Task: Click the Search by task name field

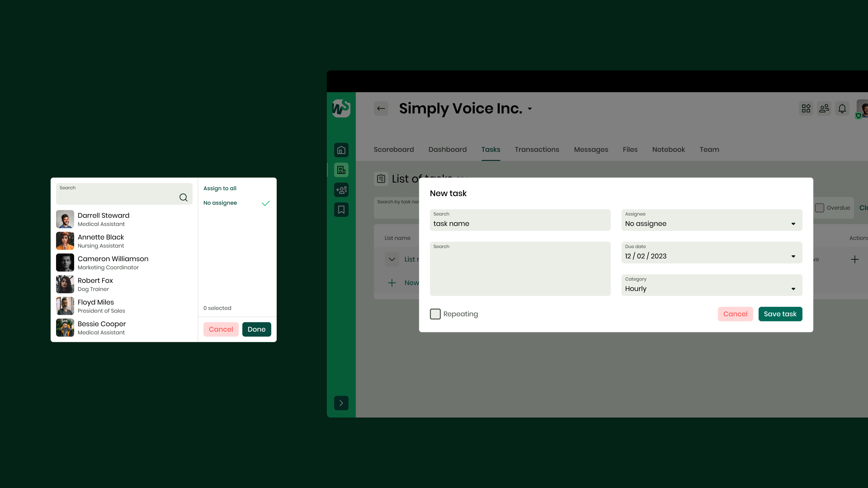Action: 396,208
